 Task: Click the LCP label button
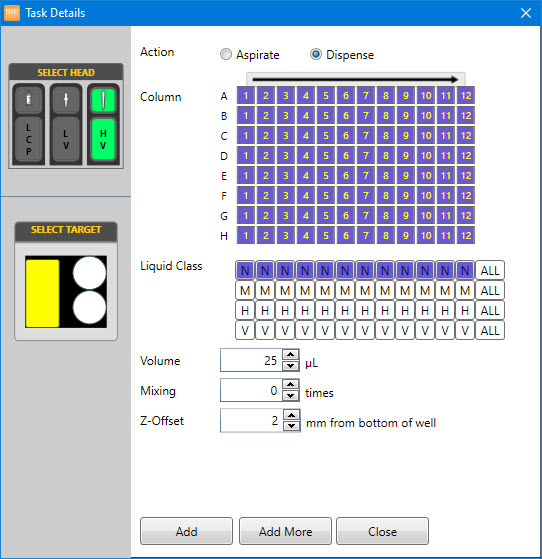tap(29, 139)
